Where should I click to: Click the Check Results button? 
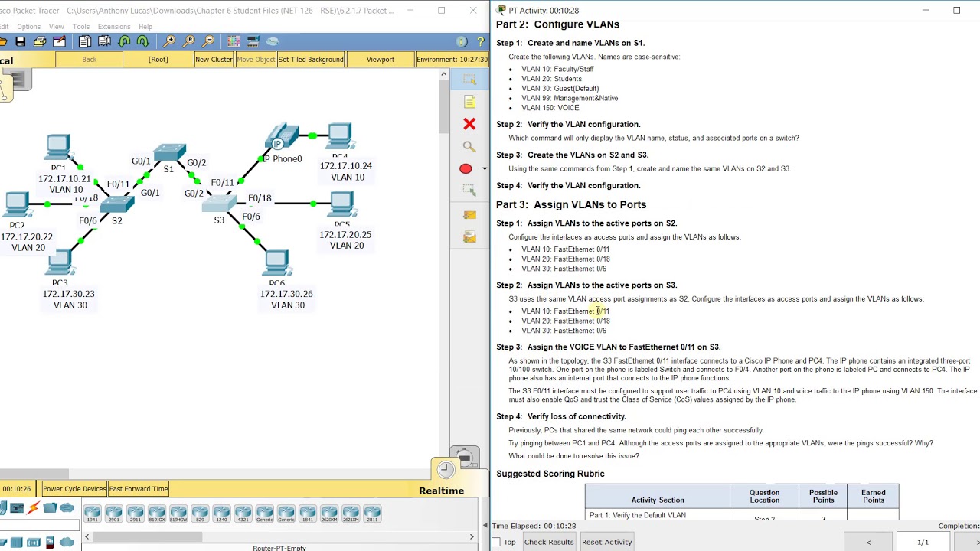pos(549,543)
